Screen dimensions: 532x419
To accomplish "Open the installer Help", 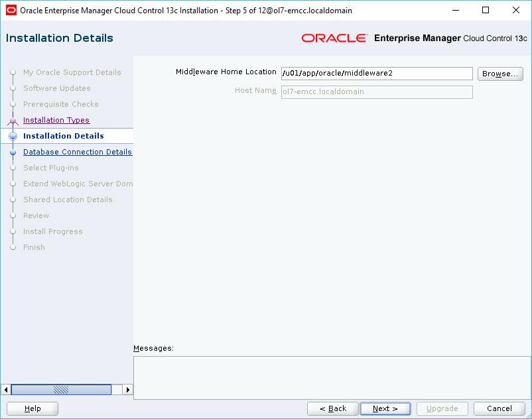I will click(33, 408).
